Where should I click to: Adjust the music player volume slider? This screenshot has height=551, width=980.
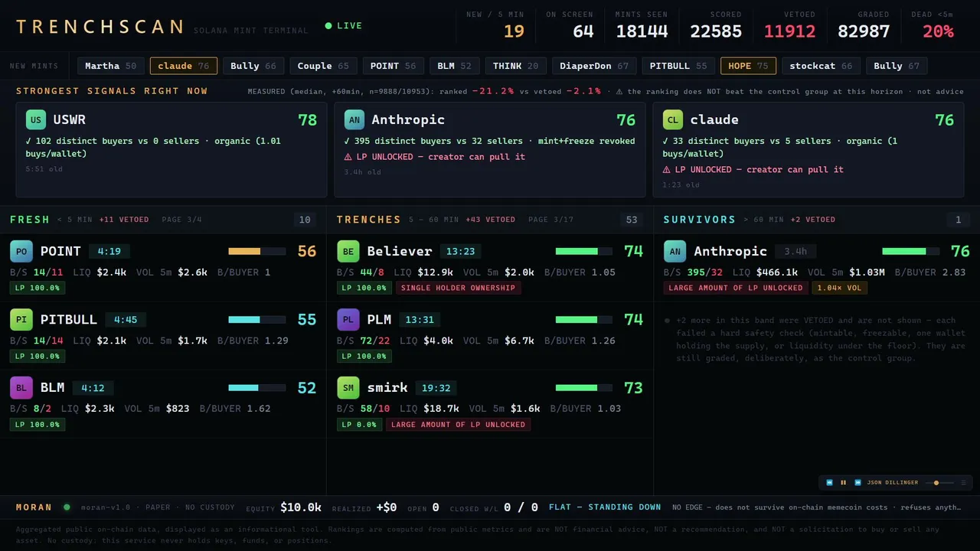pyautogui.click(x=939, y=483)
